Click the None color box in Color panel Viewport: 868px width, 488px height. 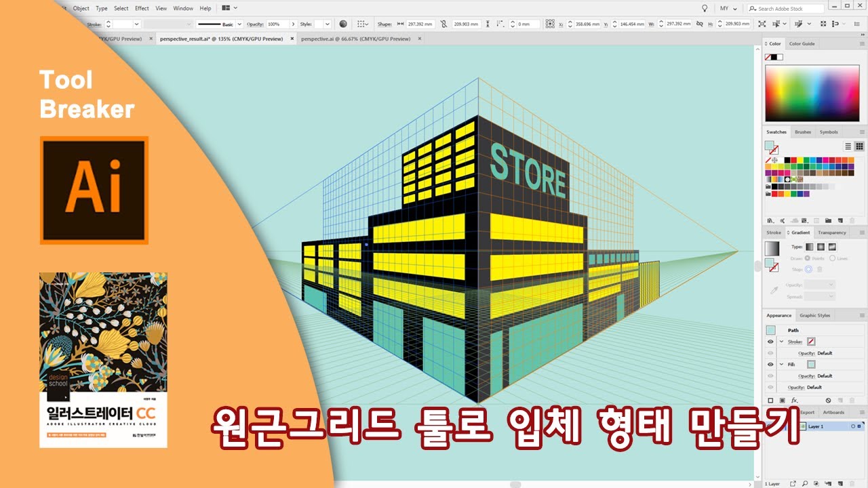pos(768,58)
